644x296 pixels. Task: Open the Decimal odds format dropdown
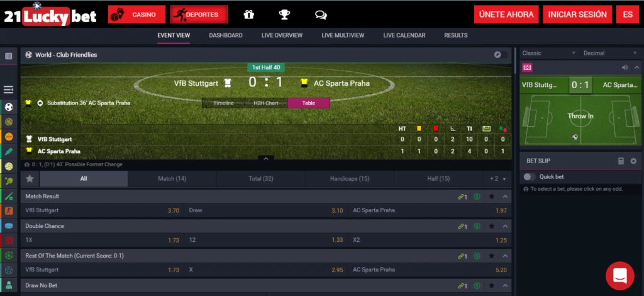610,53
